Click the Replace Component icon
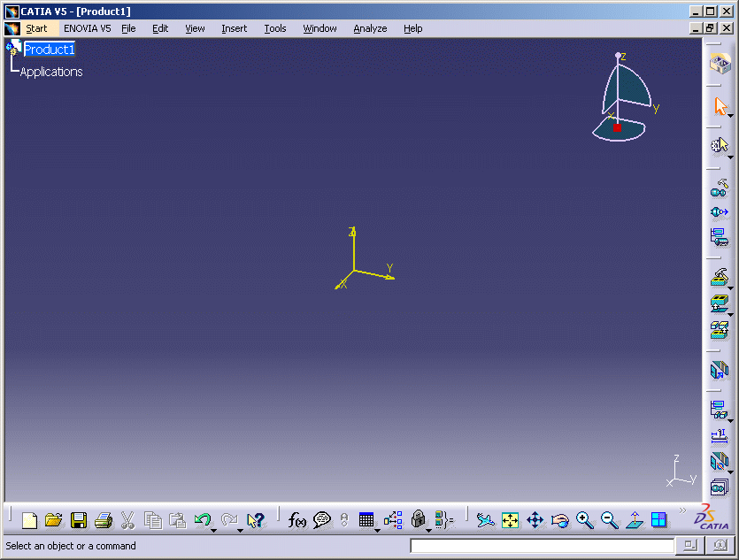Screen dimensions: 739x560 (720, 370)
